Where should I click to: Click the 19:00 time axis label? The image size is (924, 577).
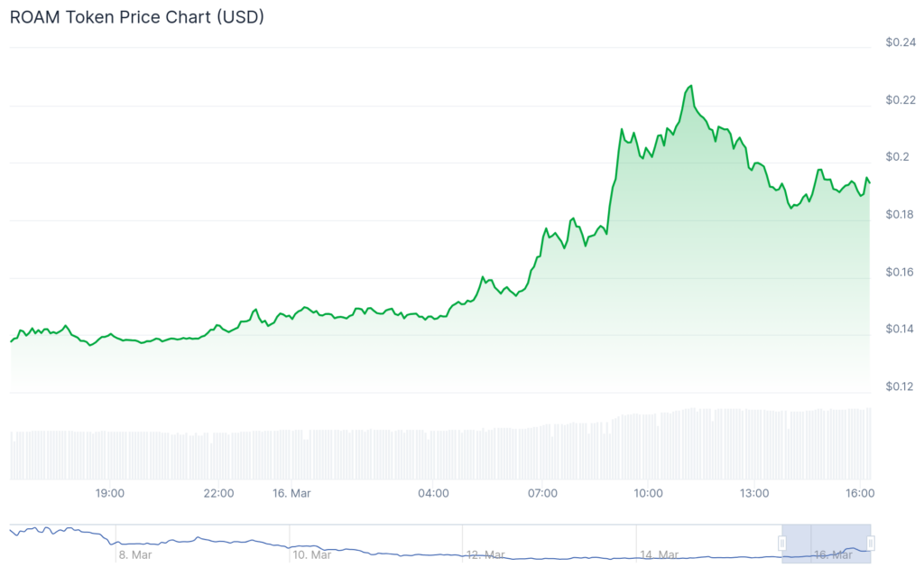click(x=109, y=493)
